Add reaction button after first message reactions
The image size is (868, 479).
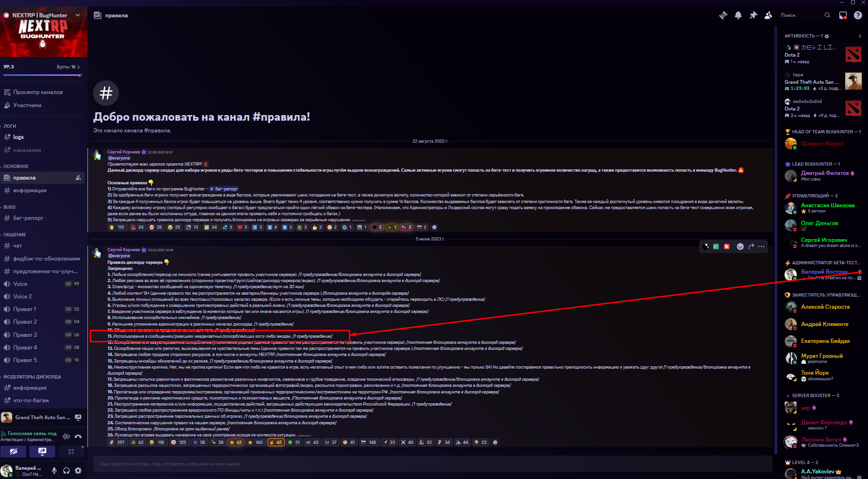pyautogui.click(x=434, y=227)
